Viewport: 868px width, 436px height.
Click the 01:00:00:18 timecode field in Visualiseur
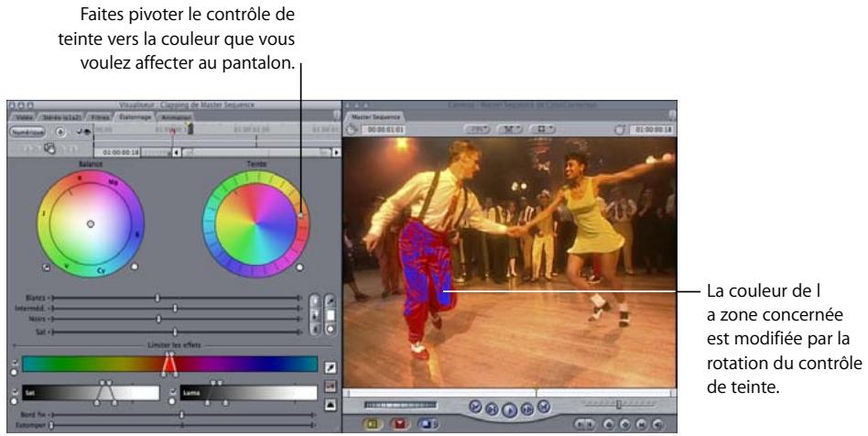(118, 152)
